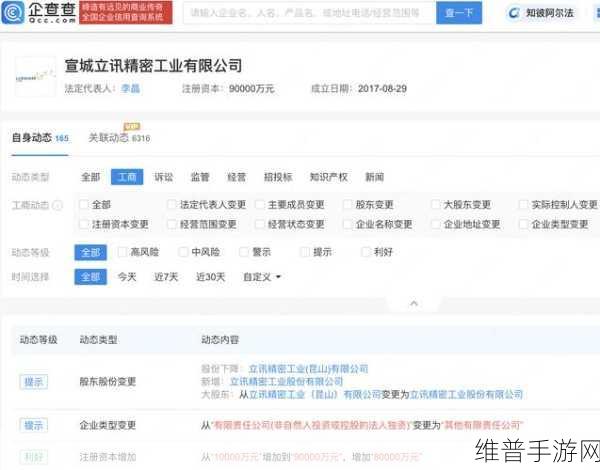Check the 经营范围变更 checkbox

tap(172, 224)
